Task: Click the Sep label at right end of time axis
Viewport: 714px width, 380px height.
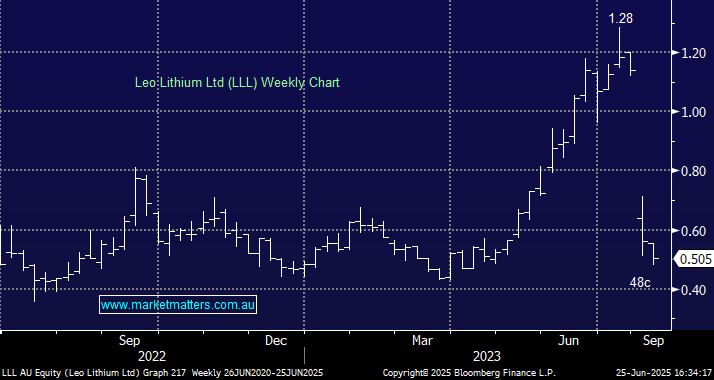Action: (x=653, y=340)
